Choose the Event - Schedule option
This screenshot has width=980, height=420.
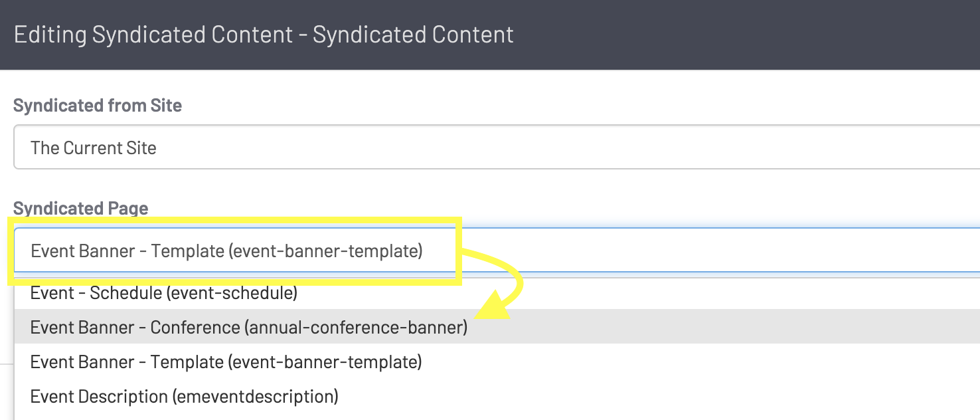tap(163, 292)
